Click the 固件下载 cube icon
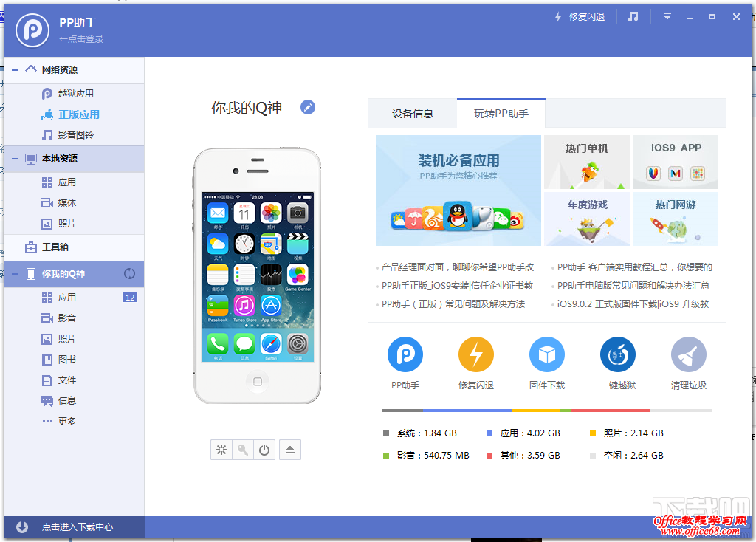This screenshot has height=542, width=756. (x=547, y=354)
